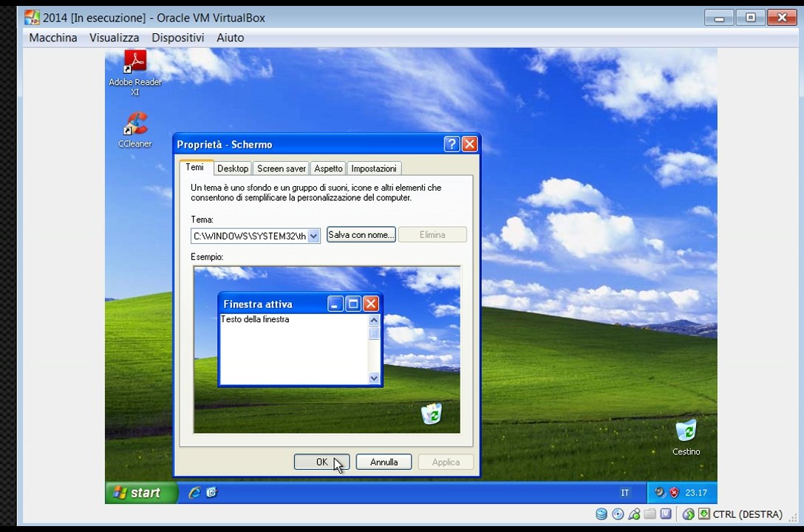
Task: Open the Macchina menu
Action: point(52,38)
